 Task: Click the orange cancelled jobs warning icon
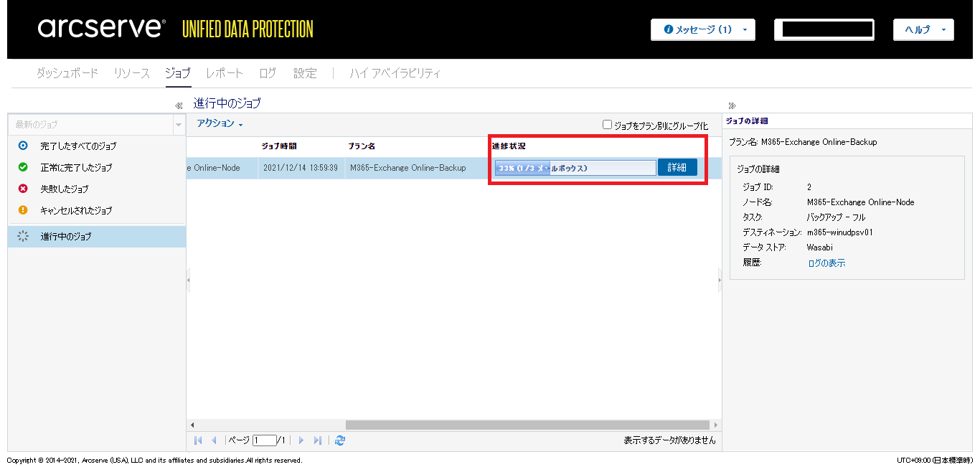point(23,210)
